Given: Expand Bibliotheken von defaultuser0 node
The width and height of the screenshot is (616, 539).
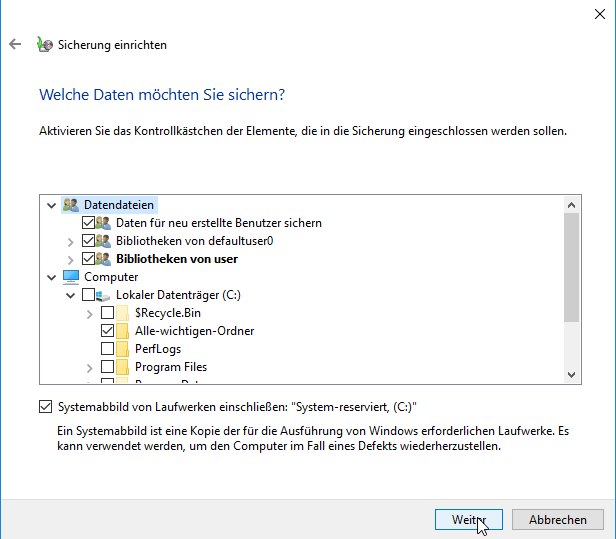Looking at the screenshot, I should (x=70, y=241).
